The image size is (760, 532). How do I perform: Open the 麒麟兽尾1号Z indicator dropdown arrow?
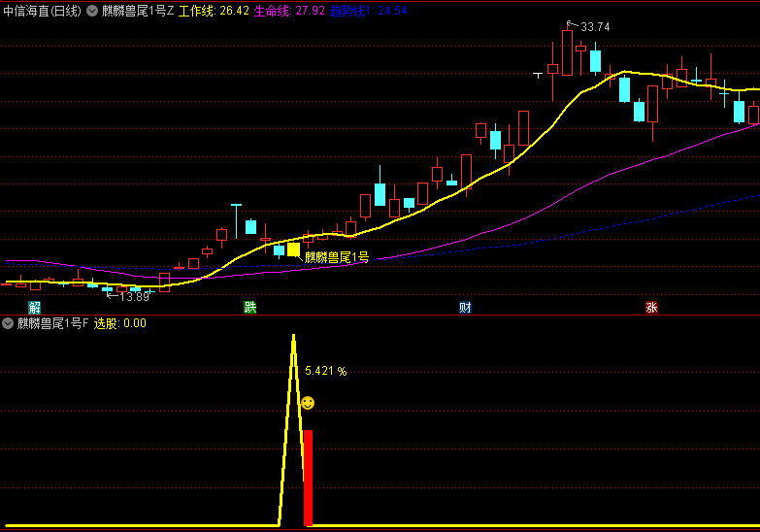tap(92, 11)
